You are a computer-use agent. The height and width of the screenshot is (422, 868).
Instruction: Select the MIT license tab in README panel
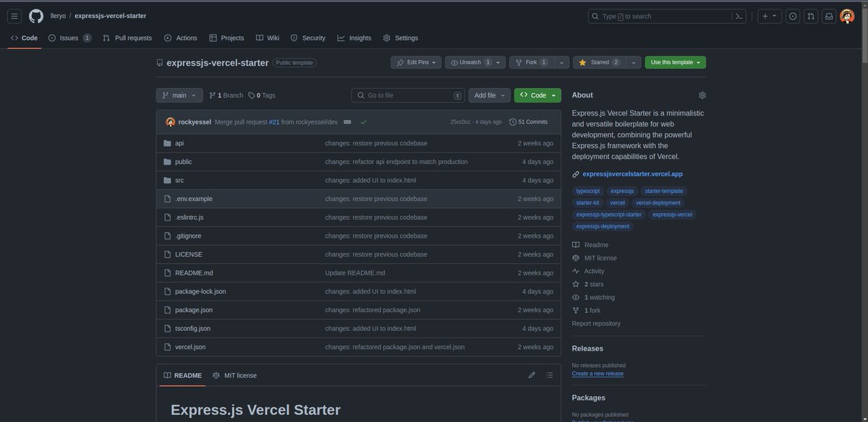tap(234, 375)
